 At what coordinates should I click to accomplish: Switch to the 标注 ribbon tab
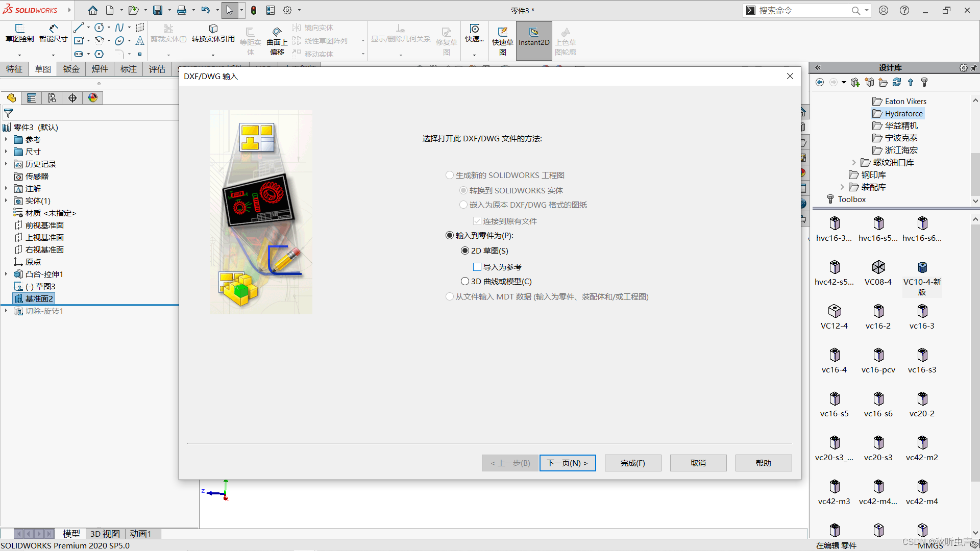pos(129,69)
